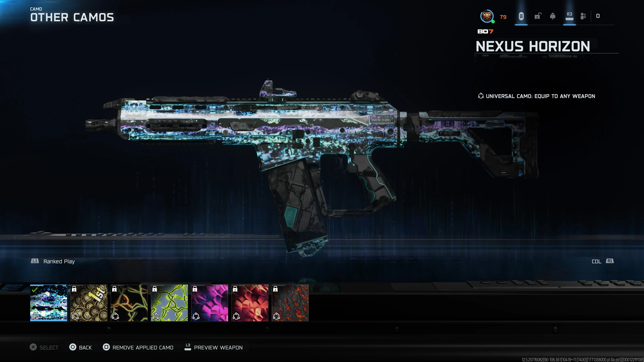This screenshot has width=644, height=362.
Task: Click the universal icon on red crystal camo
Action: tap(236, 316)
